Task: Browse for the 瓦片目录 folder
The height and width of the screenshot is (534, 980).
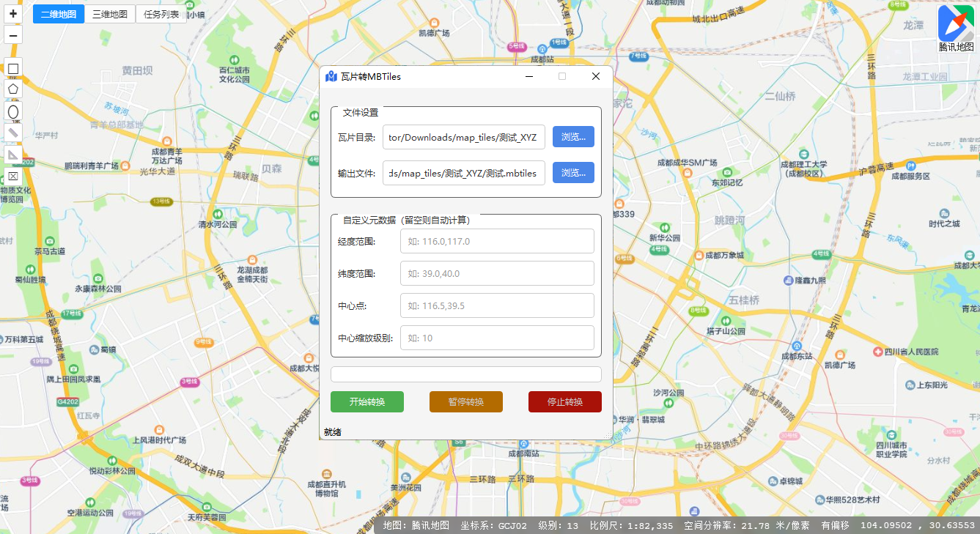Action: point(573,137)
